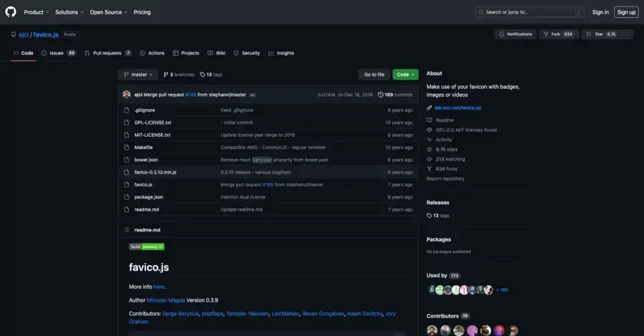The height and width of the screenshot is (336, 644).
Task: Open the ejci owner link
Action: 24,34
